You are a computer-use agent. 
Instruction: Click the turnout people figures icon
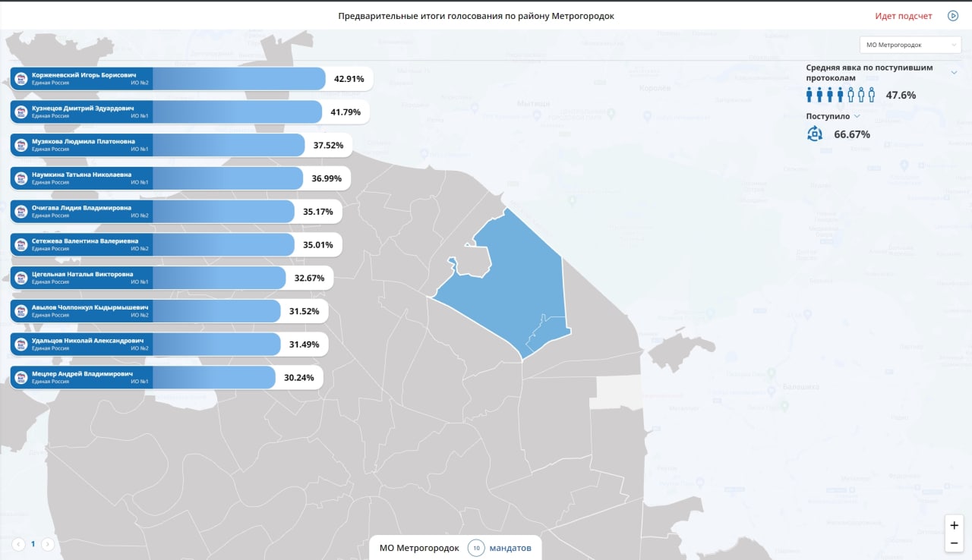pos(841,95)
